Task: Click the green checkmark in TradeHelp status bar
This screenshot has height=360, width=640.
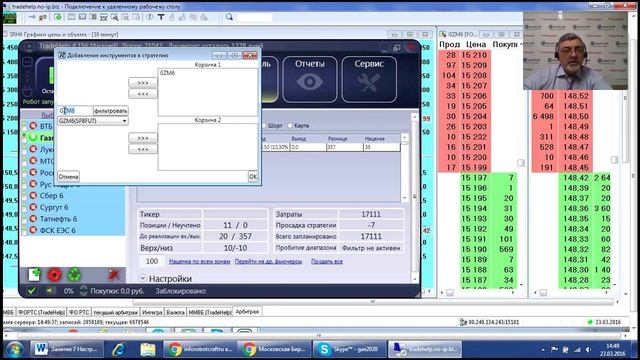Action: coord(31,291)
